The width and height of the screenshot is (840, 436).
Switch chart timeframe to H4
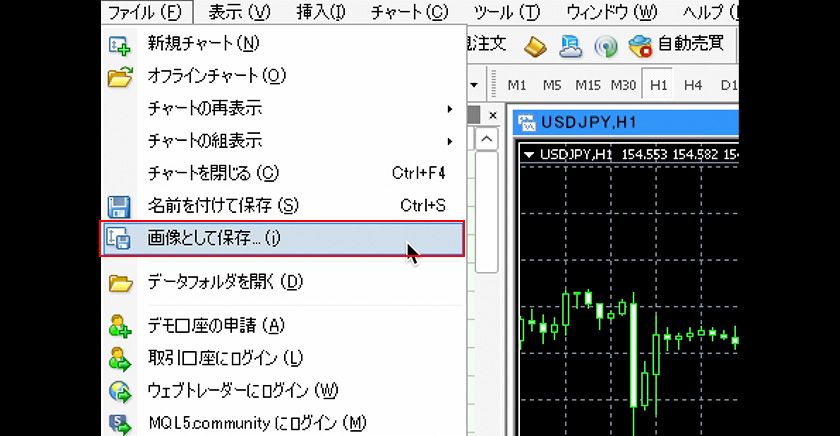[x=692, y=85]
